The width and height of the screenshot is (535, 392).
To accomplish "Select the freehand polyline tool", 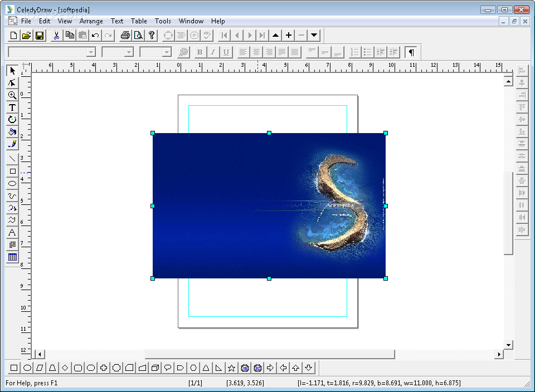I will (12, 220).
